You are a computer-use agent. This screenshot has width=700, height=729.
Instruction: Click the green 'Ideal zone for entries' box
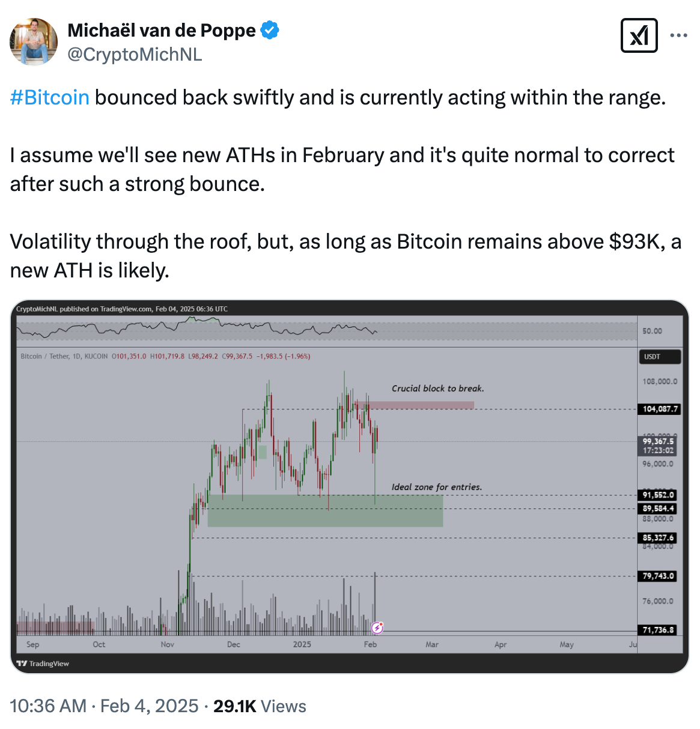point(324,511)
